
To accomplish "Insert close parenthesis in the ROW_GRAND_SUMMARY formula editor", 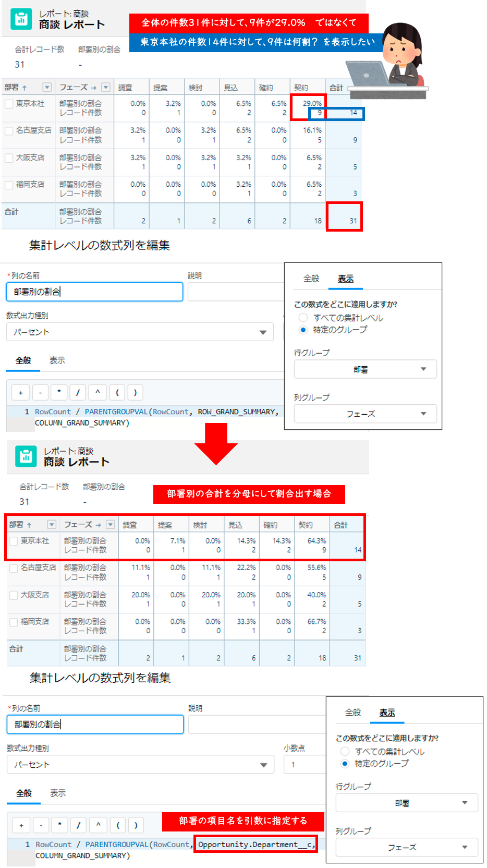I will point(136,392).
